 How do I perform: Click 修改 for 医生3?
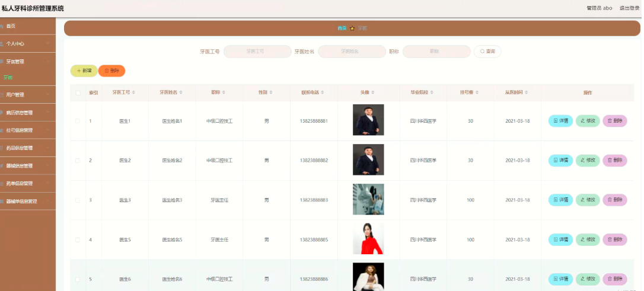click(588, 200)
